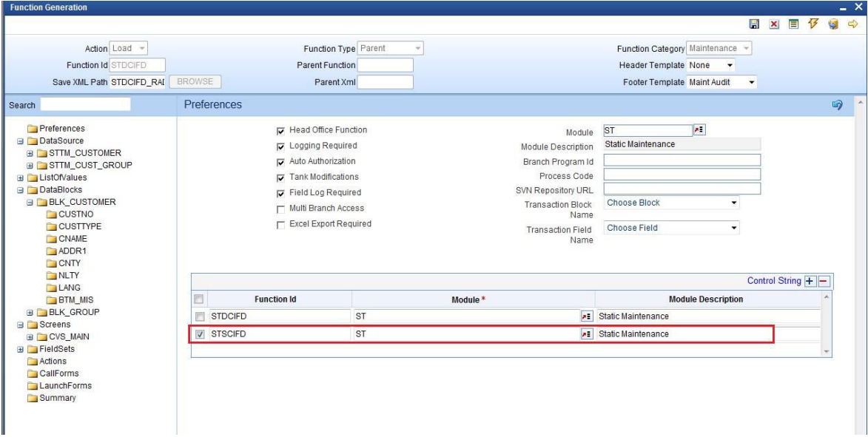This screenshot has height=437, width=868.
Task: Expand the CVS_MAIN tree node
Action: point(30,337)
